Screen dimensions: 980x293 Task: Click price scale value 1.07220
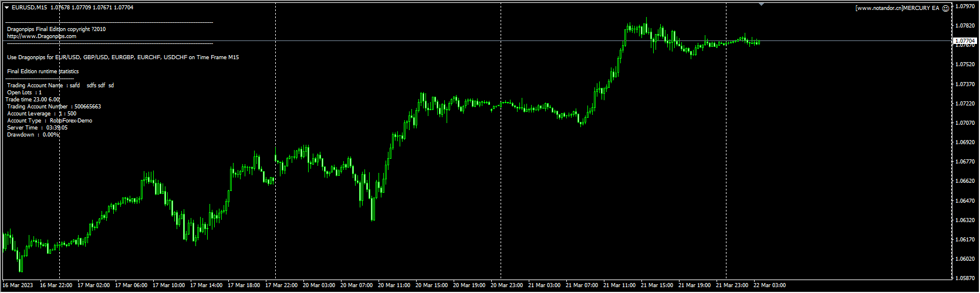point(965,104)
